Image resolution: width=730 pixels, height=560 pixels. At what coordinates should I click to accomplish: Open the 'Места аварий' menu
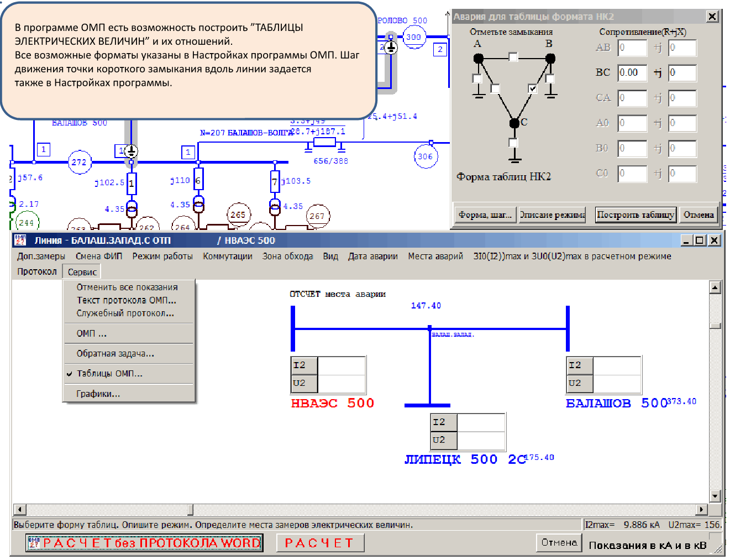435,256
